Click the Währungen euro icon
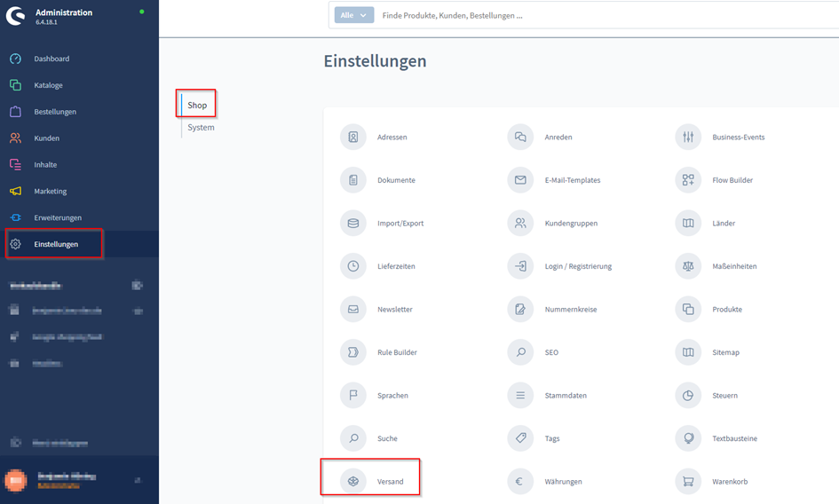 [x=520, y=481]
